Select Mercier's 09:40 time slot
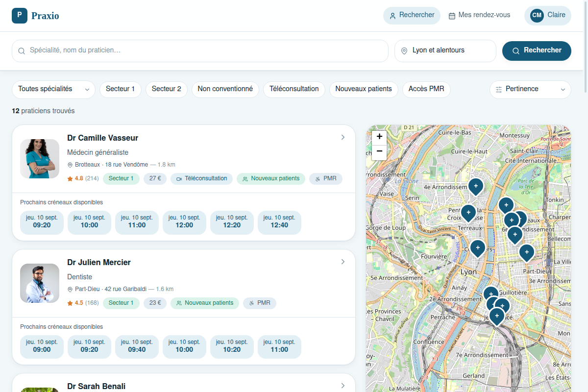The height and width of the screenshot is (392, 588). tap(137, 346)
